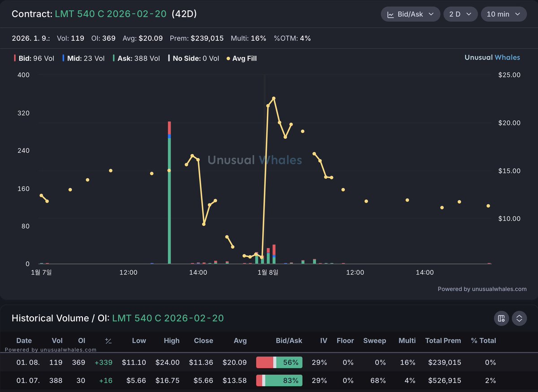
Task: Click the +16 OI change value
Action: [106, 380]
